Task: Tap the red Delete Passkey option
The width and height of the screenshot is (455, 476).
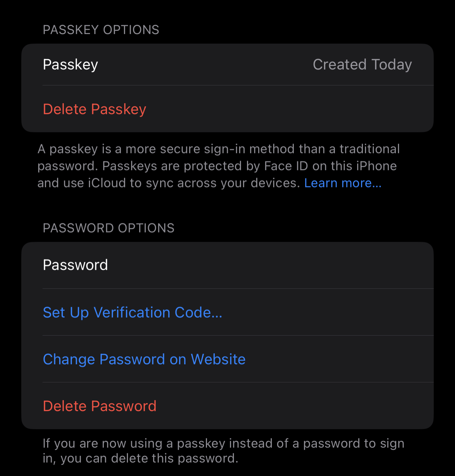Action: pyautogui.click(x=94, y=109)
